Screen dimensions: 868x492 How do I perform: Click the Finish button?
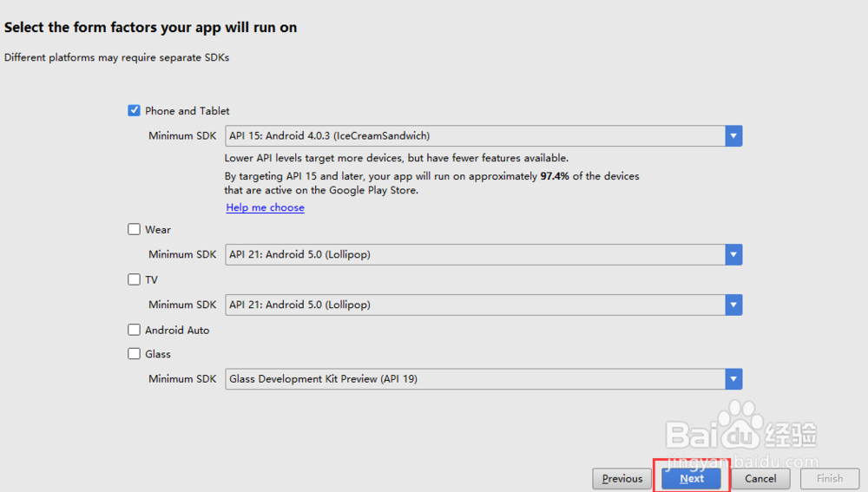click(x=830, y=478)
